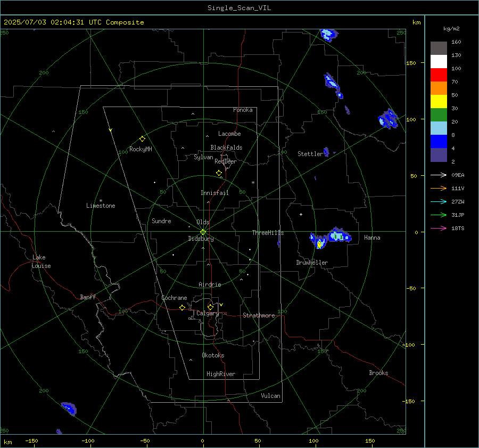
Task: Pick the yellow 30–50 legend color band
Action: 439,102
